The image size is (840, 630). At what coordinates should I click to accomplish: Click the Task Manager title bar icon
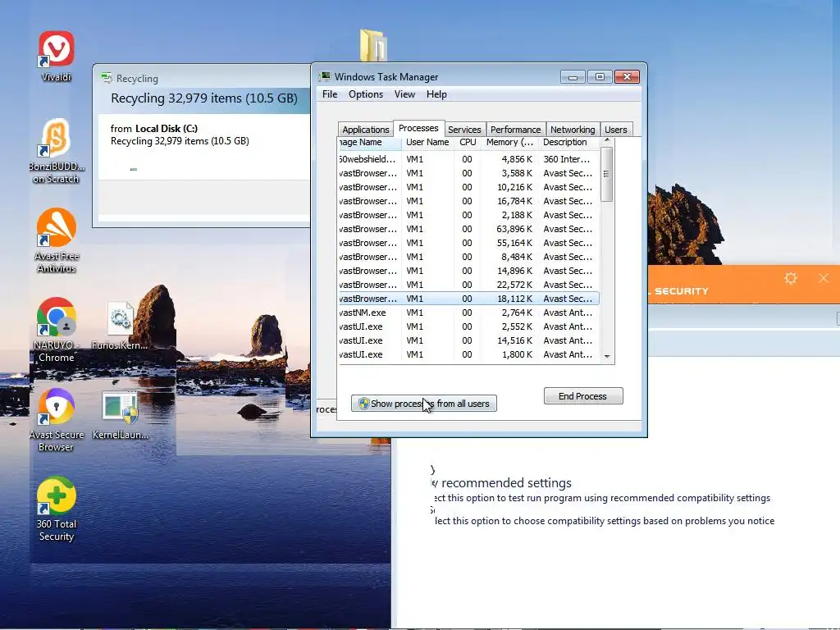coord(325,76)
